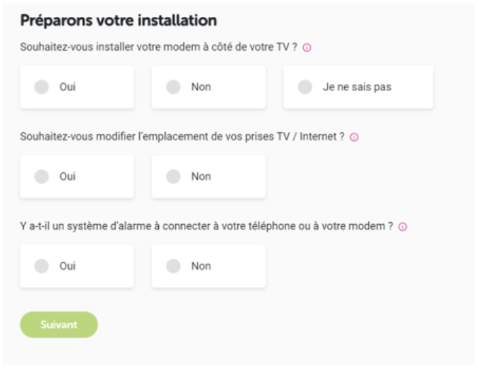The height and width of the screenshot is (370, 480).
Task: Click the 'Je ne sais pas' label text
Action: 357,87
